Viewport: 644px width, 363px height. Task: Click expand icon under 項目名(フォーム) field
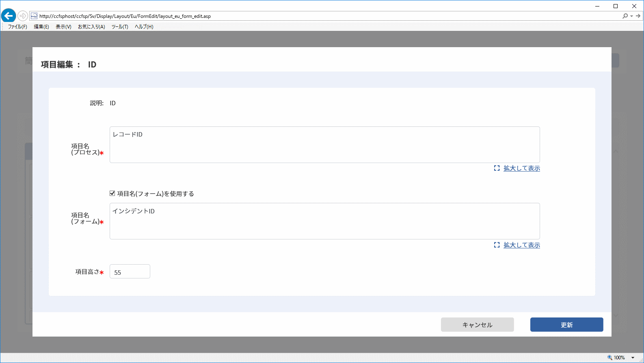tap(497, 245)
